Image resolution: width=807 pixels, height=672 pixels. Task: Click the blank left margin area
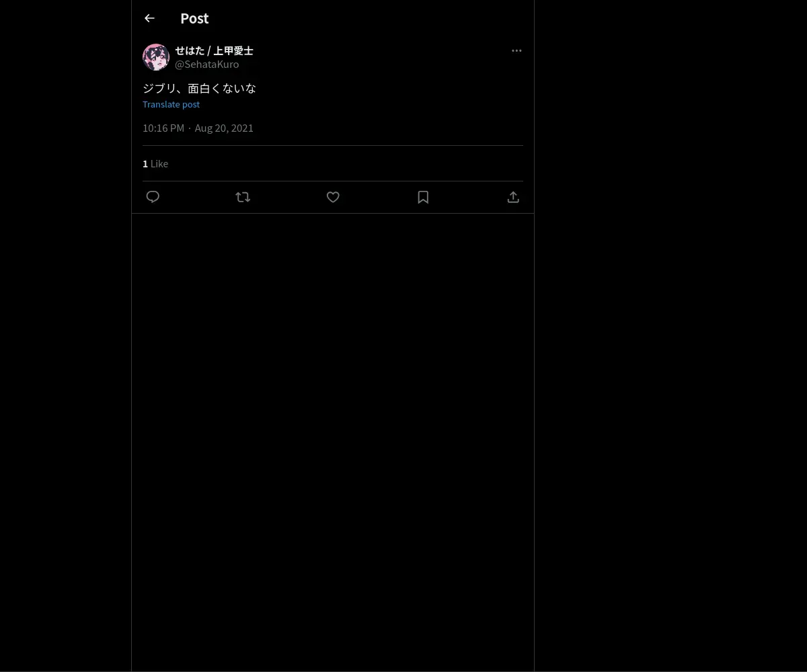point(65,336)
